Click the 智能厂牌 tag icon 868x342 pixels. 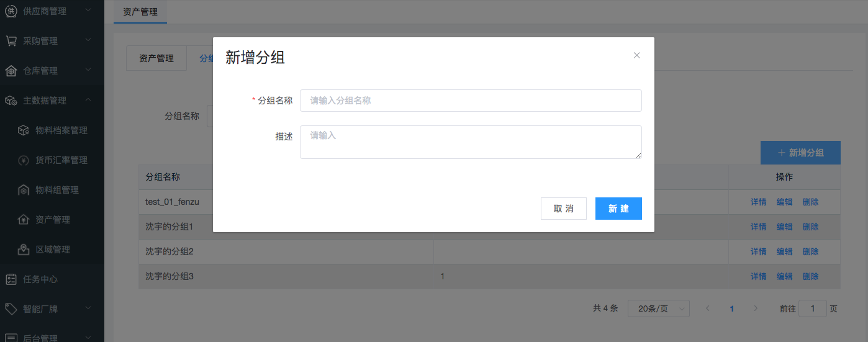11,309
